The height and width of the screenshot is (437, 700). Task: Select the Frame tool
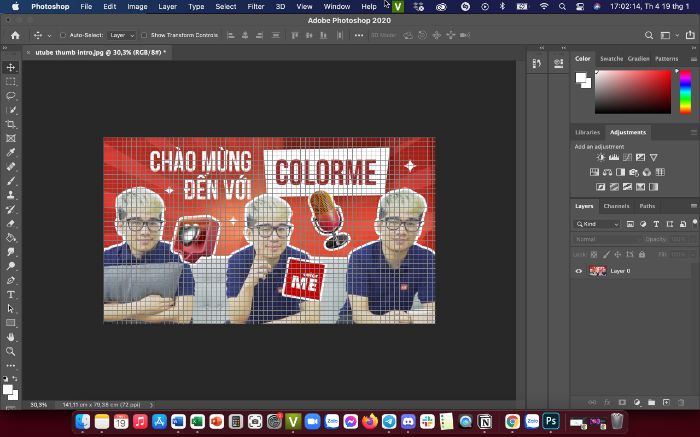[x=11, y=138]
